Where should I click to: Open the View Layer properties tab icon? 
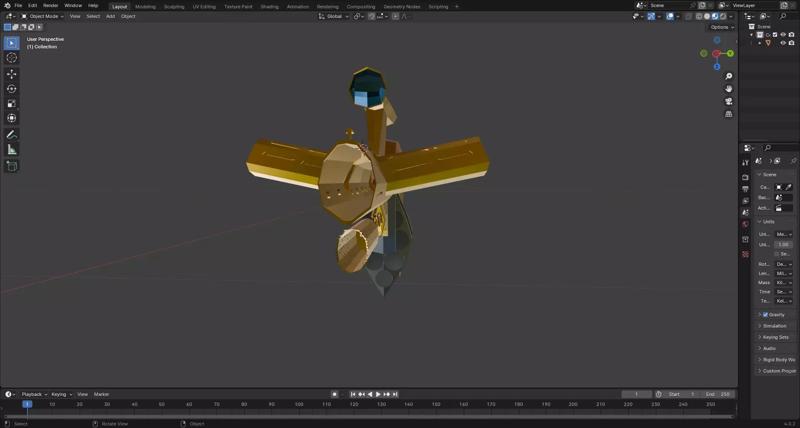point(745,201)
